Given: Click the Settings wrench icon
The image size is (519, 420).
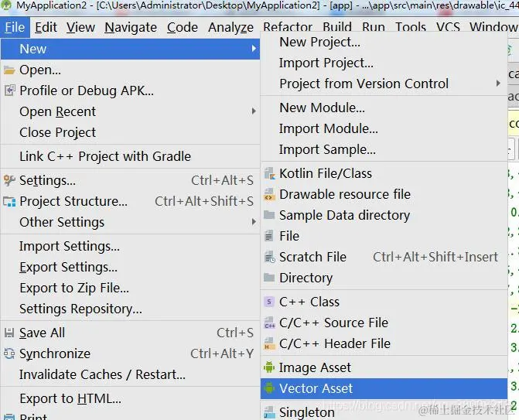Looking at the screenshot, I should 9,180.
